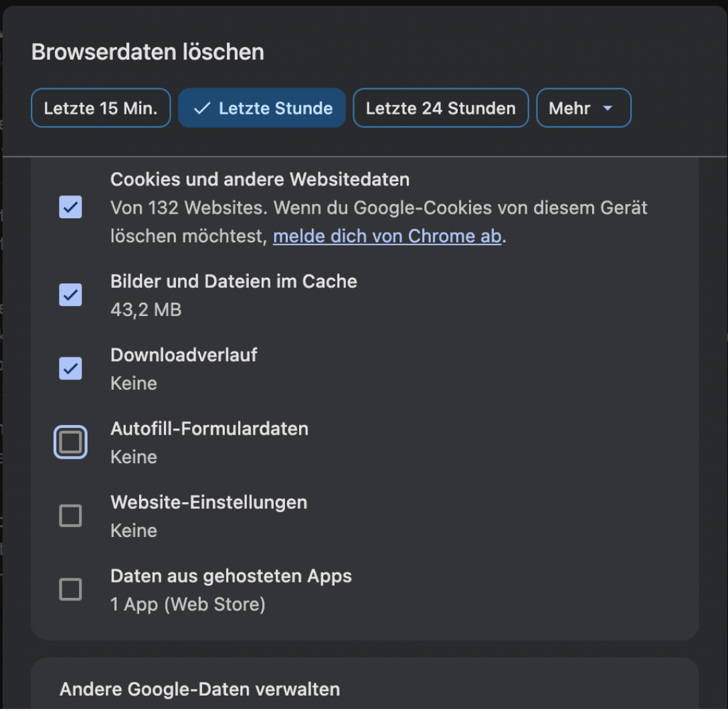Click the Website-Einstellungen label text
Viewport: 728px width, 711px height.
point(208,502)
